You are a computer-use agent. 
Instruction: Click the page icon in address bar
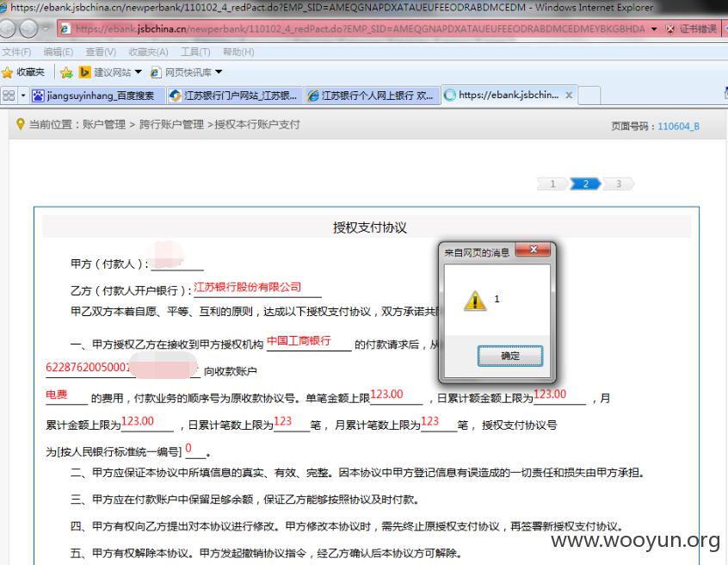(65, 28)
